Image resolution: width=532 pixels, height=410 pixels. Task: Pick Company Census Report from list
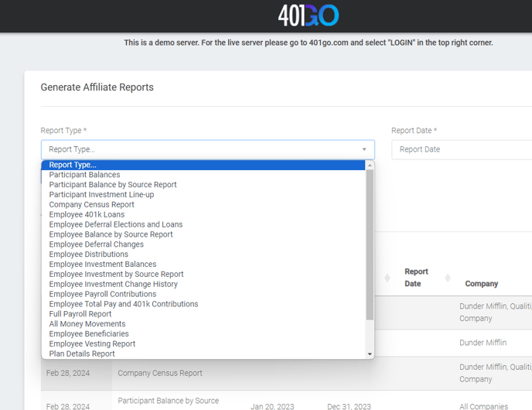coord(91,205)
